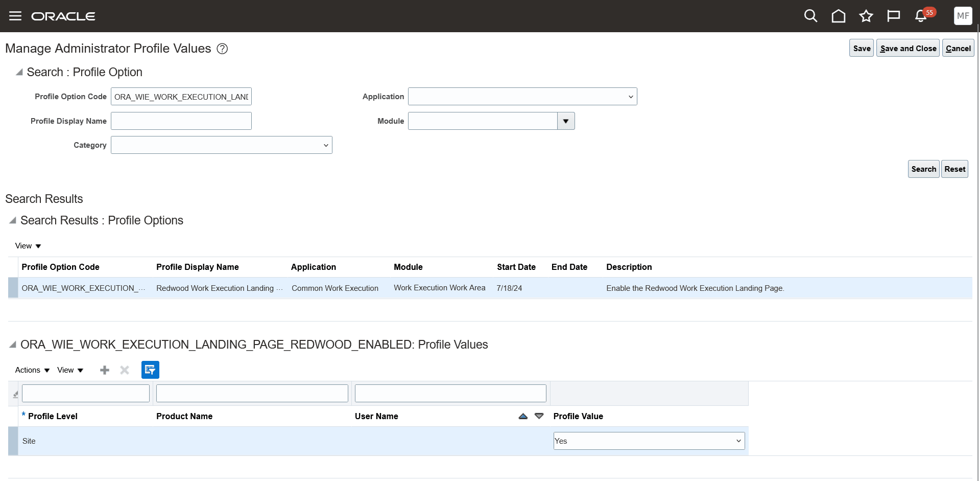
Task: Delete the selected profile value row
Action: coord(125,370)
